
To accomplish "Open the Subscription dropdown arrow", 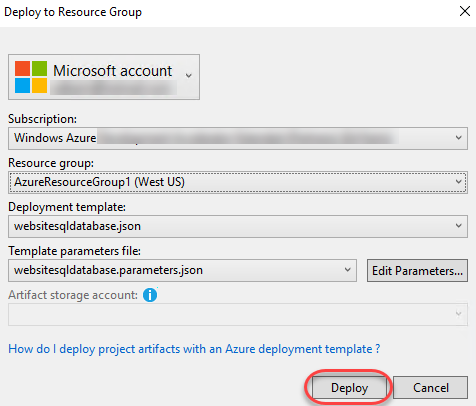I will pyautogui.click(x=459, y=138).
